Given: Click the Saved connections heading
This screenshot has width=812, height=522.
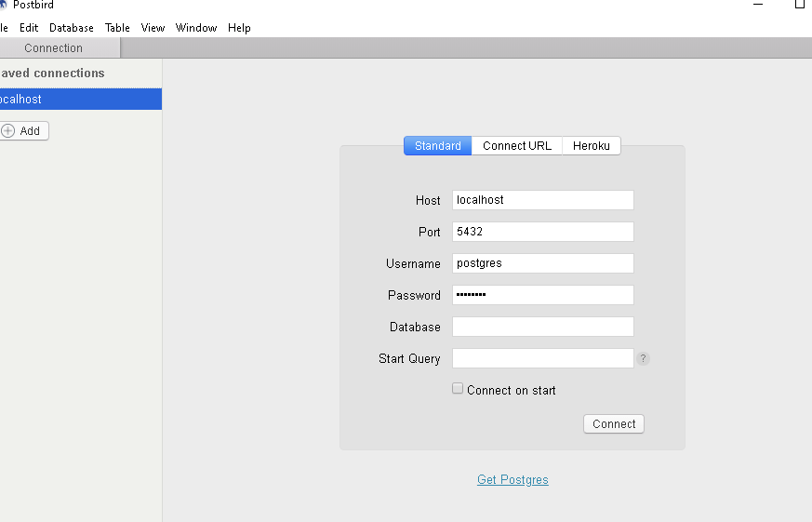Looking at the screenshot, I should [x=52, y=73].
